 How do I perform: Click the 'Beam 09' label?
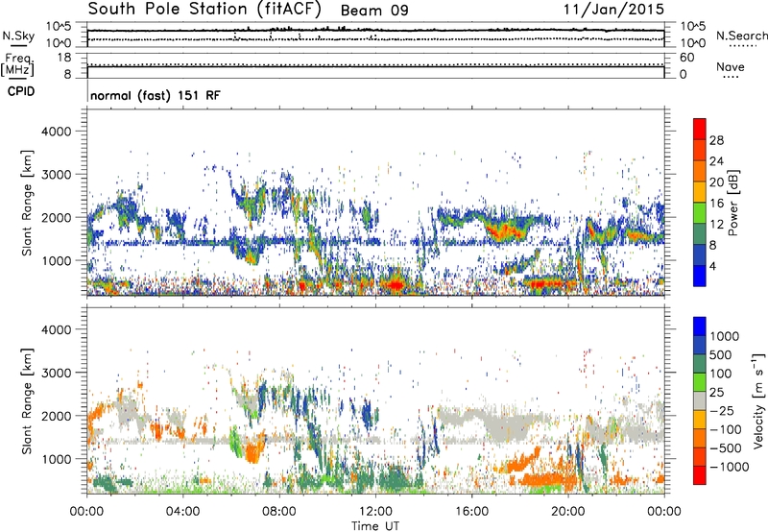374,11
